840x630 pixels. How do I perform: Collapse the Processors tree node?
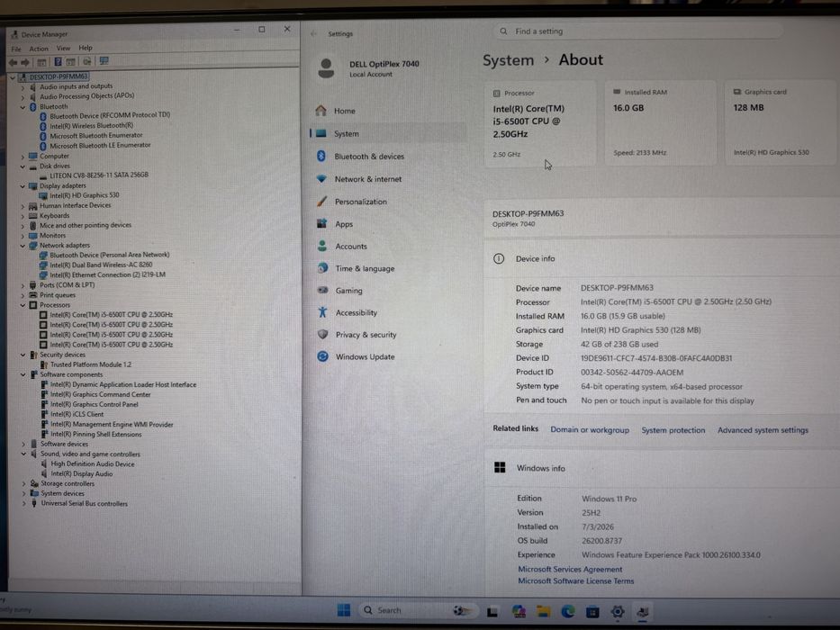click(23, 305)
